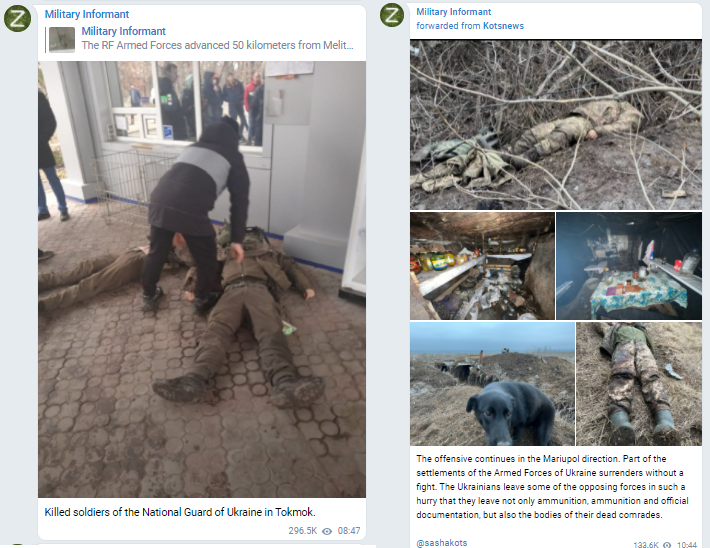Open the photo of table with patterned tablecloth

628,266
